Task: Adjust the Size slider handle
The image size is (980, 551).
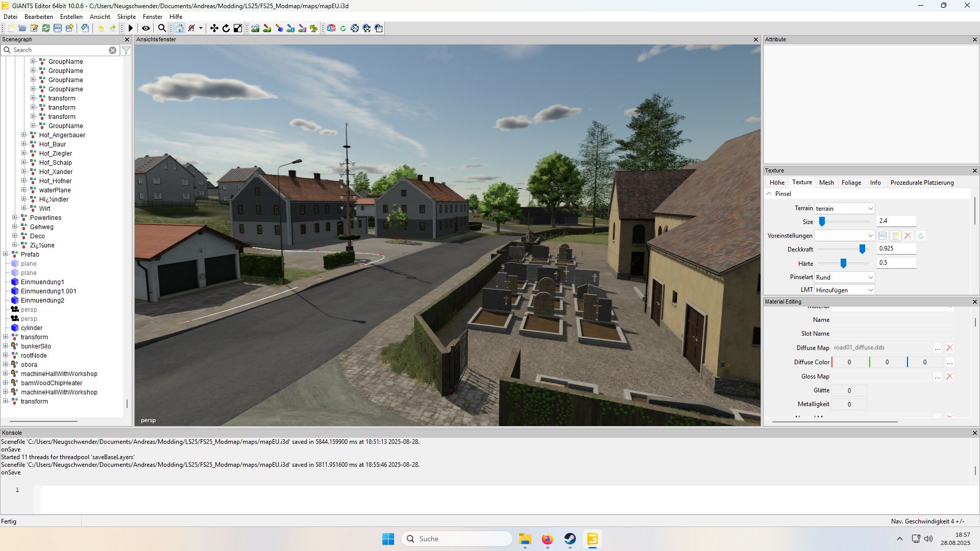Action: [822, 221]
